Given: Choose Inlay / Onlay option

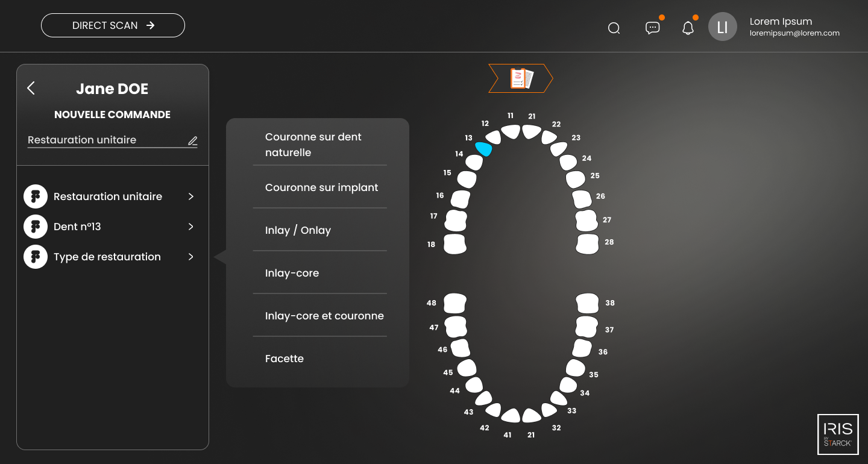Looking at the screenshot, I should [x=298, y=230].
